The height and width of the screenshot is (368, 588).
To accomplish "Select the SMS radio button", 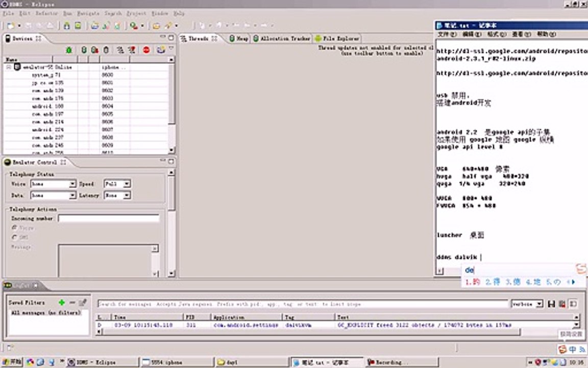I will 14,237.
